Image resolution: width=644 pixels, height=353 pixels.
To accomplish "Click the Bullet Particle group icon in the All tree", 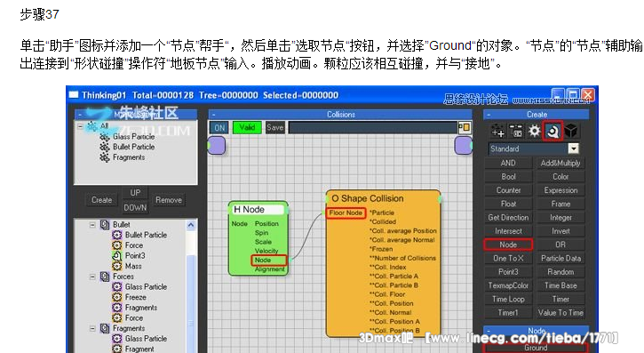I will (x=105, y=147).
